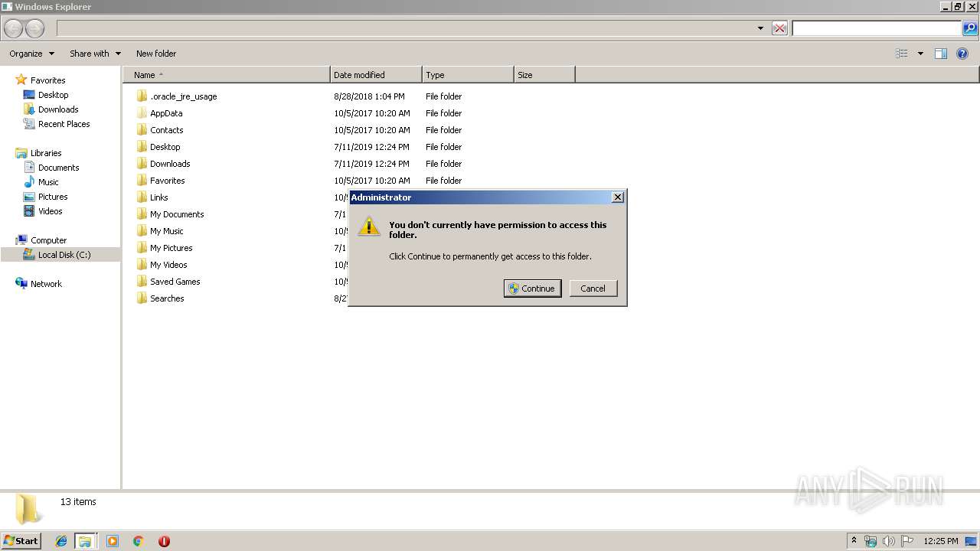The width and height of the screenshot is (980, 551).
Task: Select the Links folder
Action: point(158,197)
